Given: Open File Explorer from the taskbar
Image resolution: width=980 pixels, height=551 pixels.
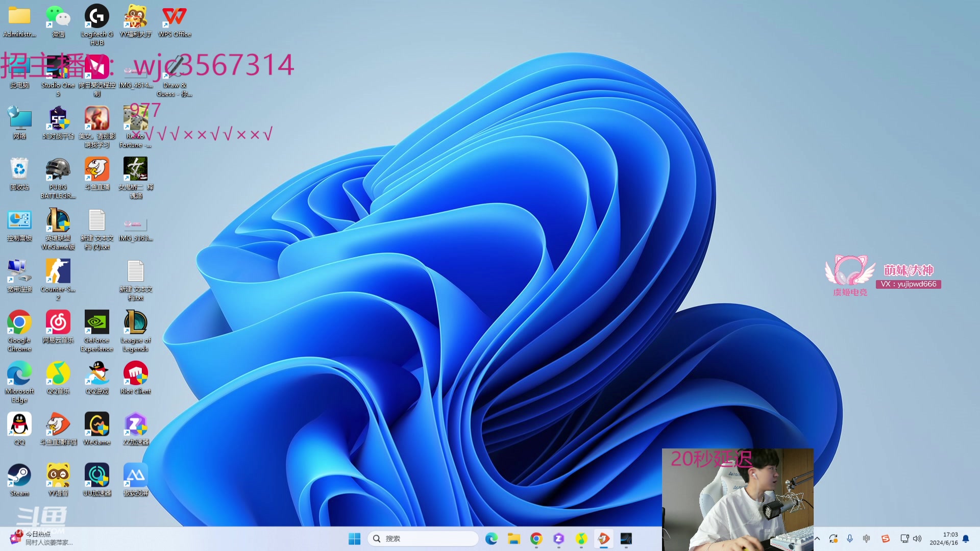Looking at the screenshot, I should (514, 539).
